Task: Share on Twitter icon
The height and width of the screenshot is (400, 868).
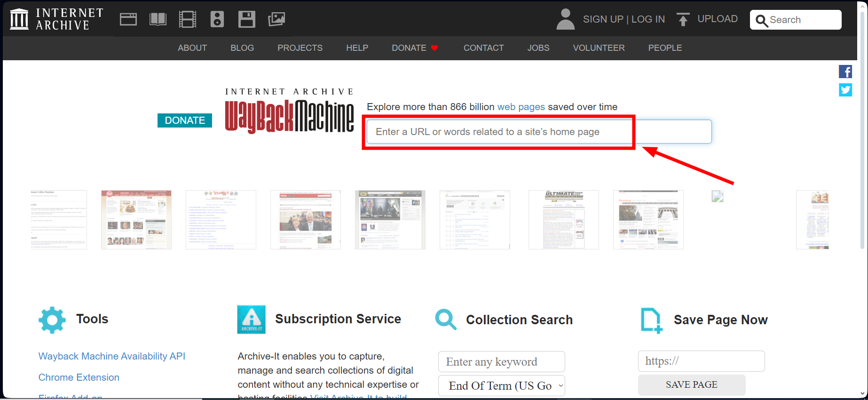Action: (845, 90)
